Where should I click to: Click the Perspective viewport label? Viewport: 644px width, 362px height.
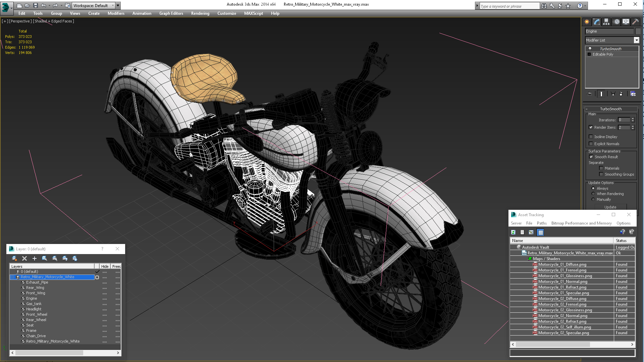20,21
